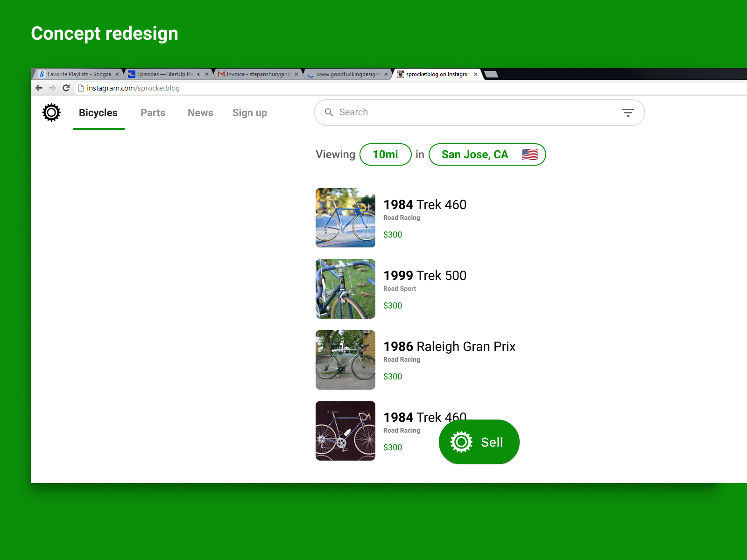The image size is (747, 560).
Task: Switch to the Parts tab
Action: [153, 112]
